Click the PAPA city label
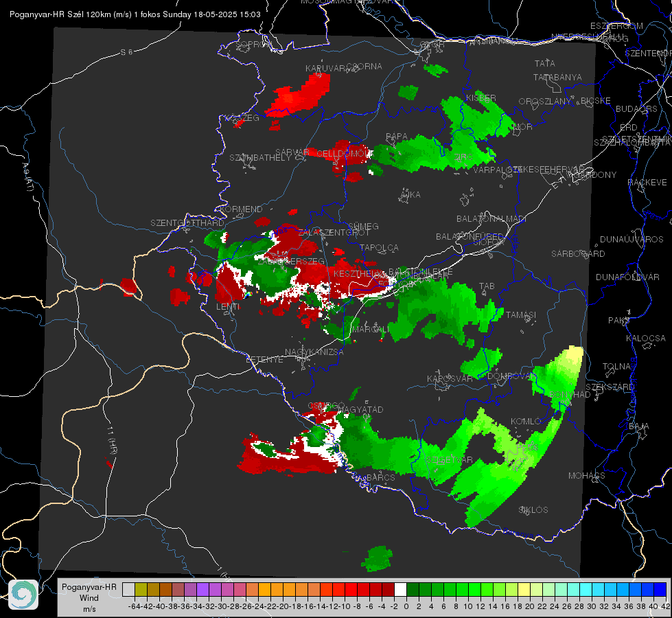 tap(397, 137)
